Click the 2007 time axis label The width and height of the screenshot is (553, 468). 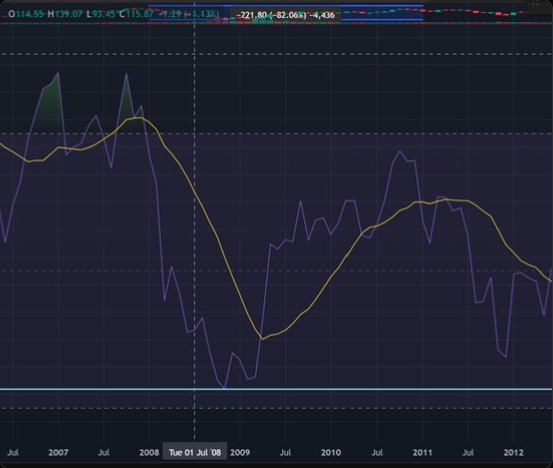(58, 452)
